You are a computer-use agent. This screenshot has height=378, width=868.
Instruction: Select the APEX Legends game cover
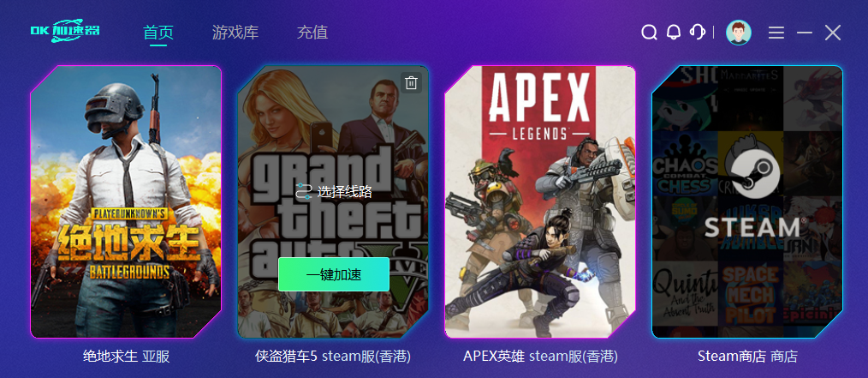point(540,201)
